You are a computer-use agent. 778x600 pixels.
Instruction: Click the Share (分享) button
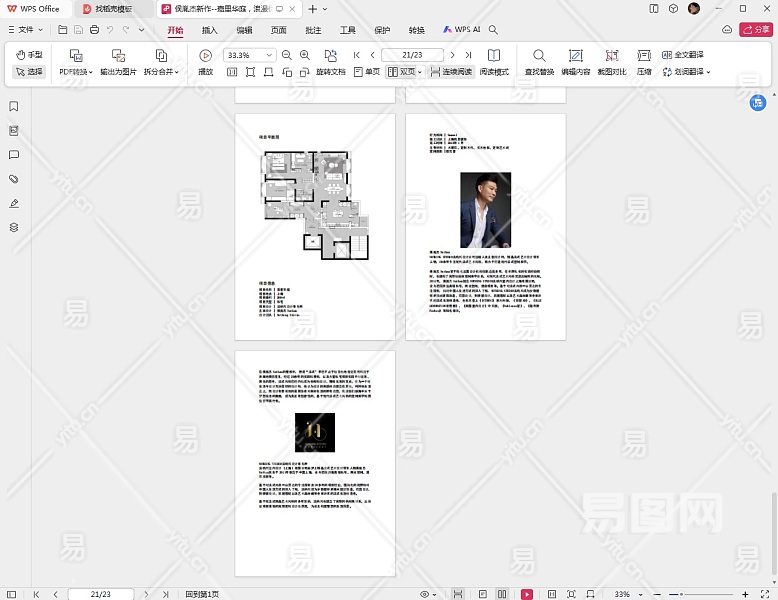754,30
